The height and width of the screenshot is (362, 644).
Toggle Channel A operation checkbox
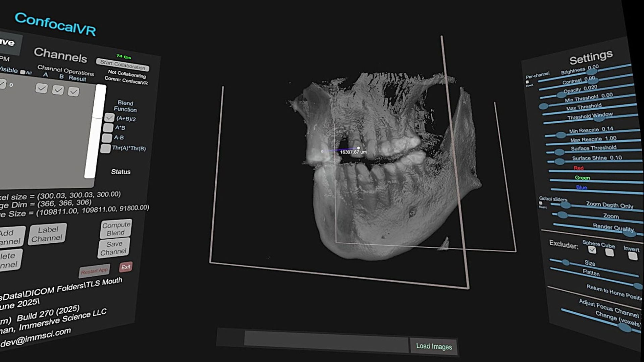[42, 88]
